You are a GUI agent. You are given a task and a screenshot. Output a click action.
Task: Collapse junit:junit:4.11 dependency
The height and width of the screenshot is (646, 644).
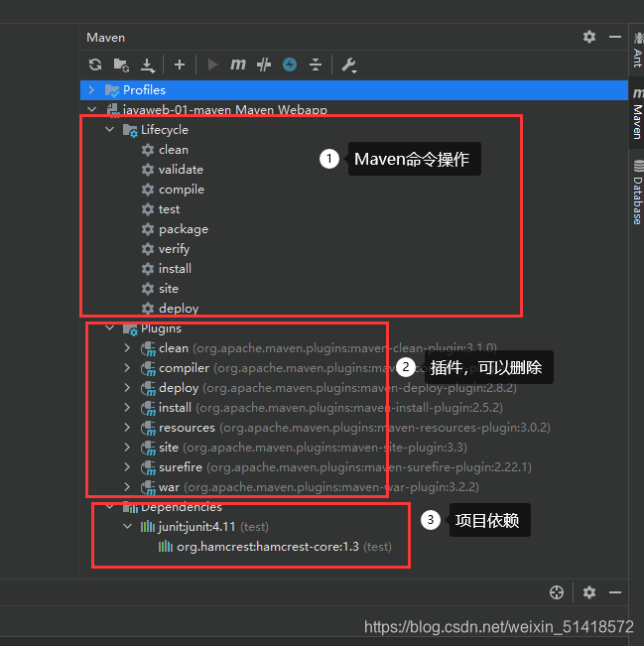point(128,527)
